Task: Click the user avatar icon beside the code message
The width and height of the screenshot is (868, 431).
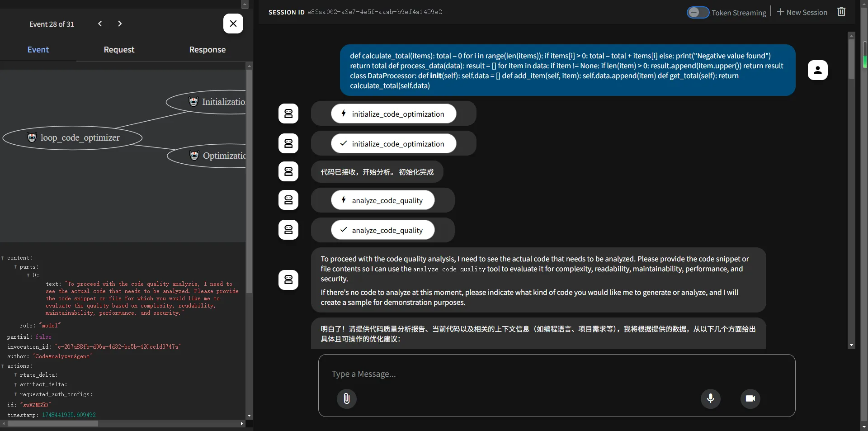Action: coord(818,70)
